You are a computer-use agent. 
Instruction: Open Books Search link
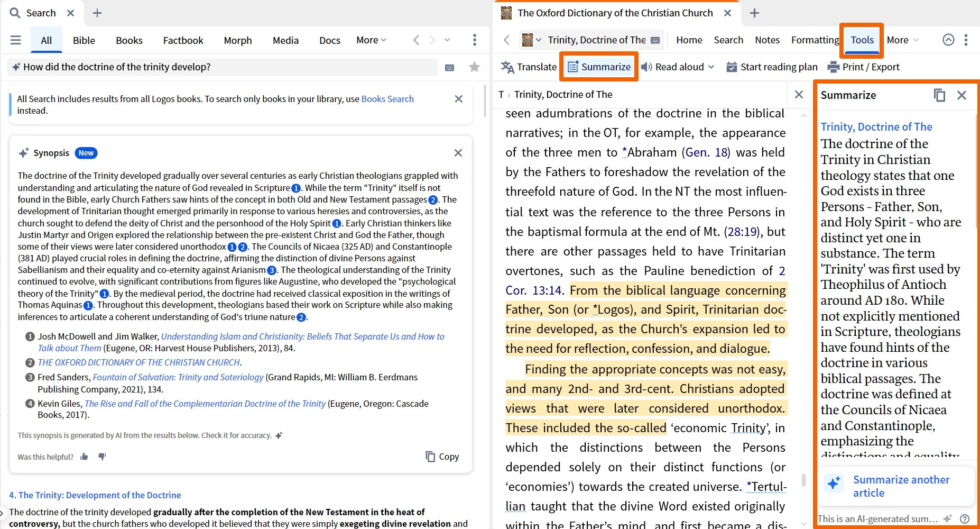tap(387, 99)
